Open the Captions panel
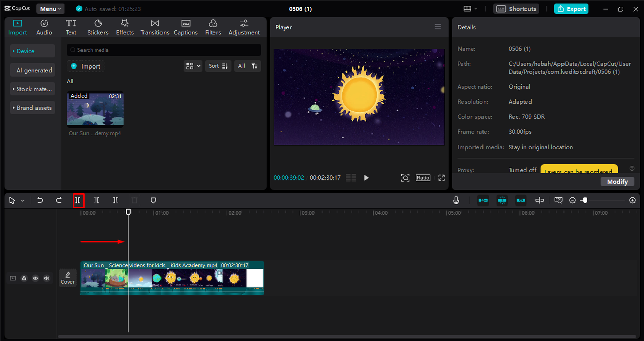Image resolution: width=644 pixels, height=341 pixels. (186, 27)
